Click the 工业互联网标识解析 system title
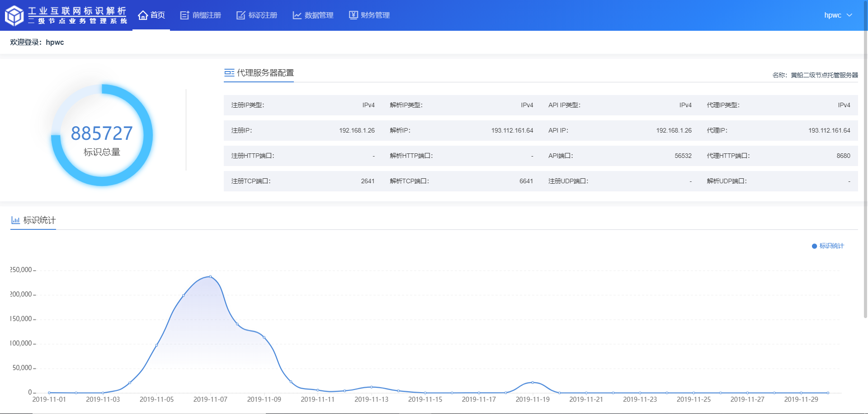Image resolution: width=868 pixels, height=414 pixels. (77, 11)
